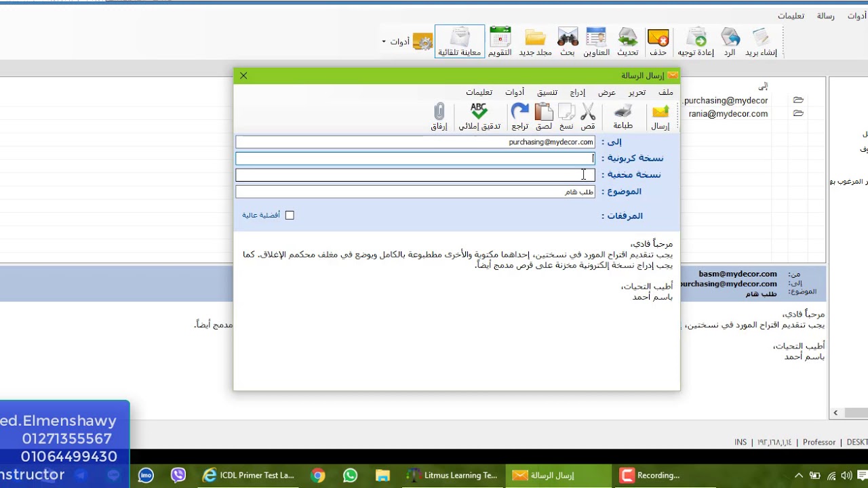Screen dimensions: 868x488
Task: Click the Cut (قص) scissors icon
Action: (588, 117)
